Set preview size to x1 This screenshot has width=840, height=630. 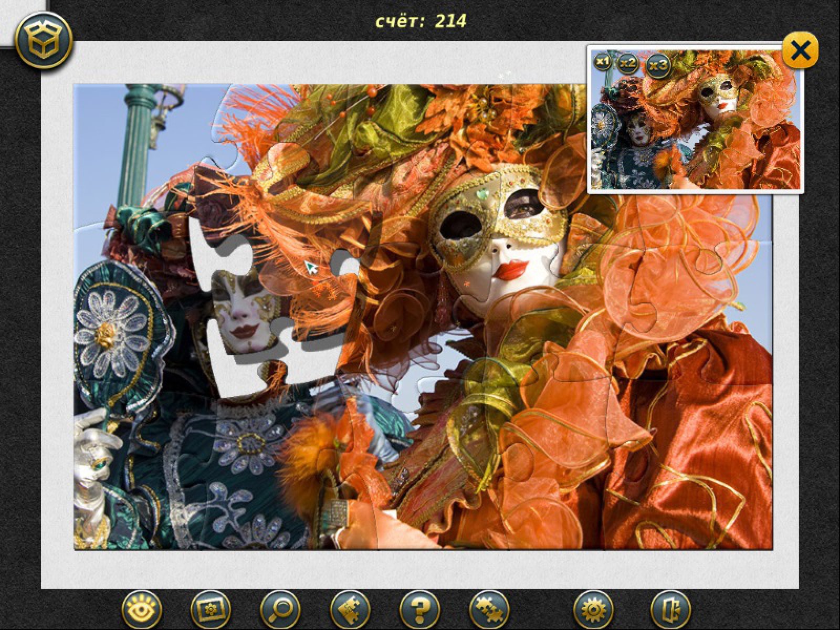pyautogui.click(x=603, y=62)
